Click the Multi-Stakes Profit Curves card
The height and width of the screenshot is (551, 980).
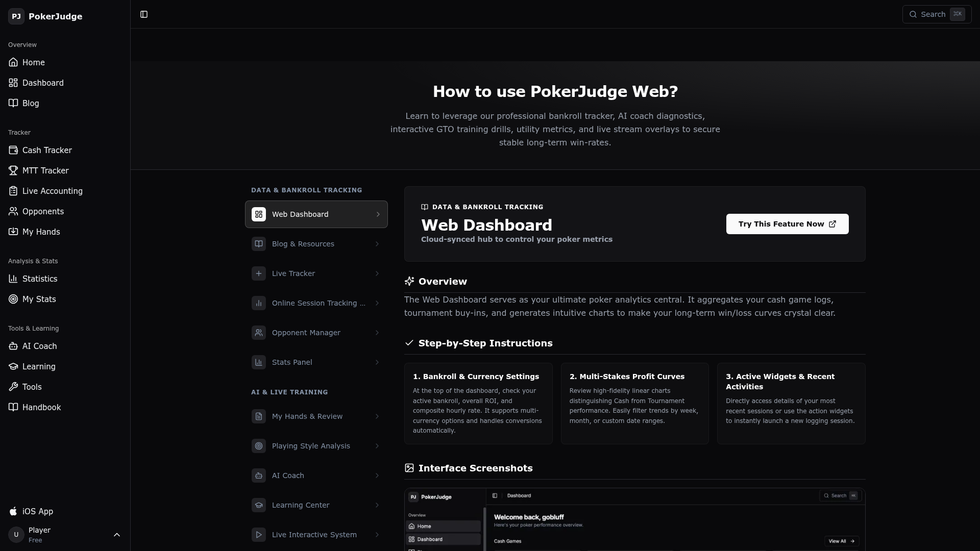point(634,404)
